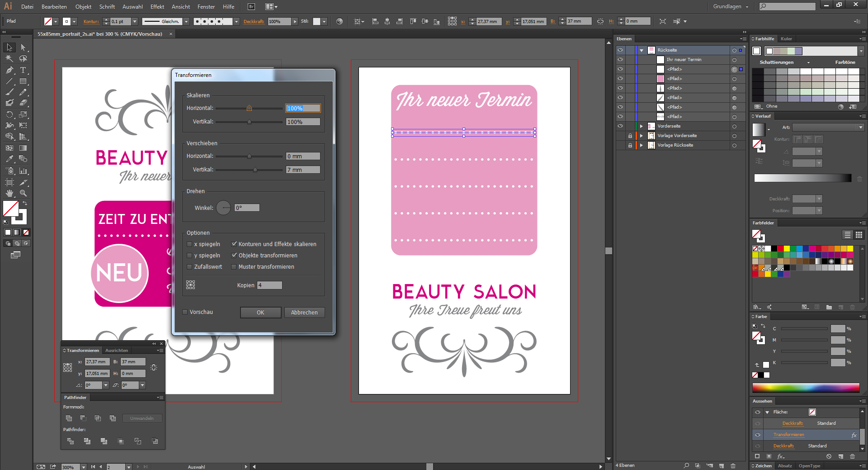Expand the Vorlage Vorderseite layer
868x470 pixels.
tap(641, 136)
